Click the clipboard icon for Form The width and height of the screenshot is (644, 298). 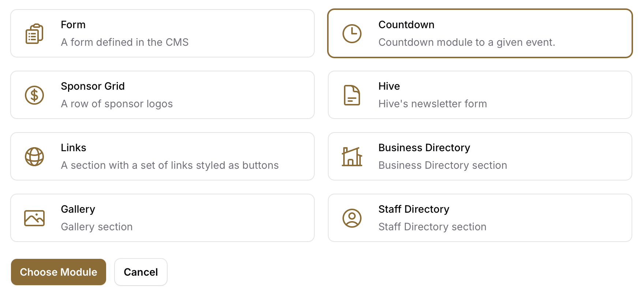(x=34, y=34)
